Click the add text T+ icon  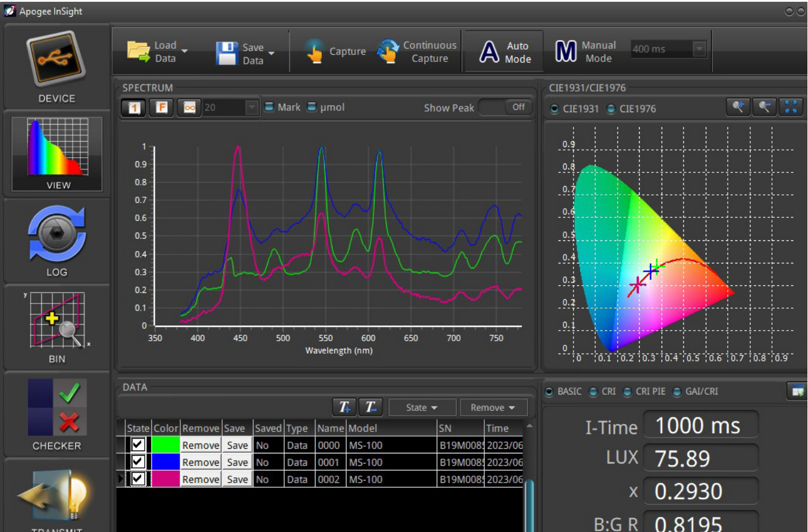[x=344, y=407]
